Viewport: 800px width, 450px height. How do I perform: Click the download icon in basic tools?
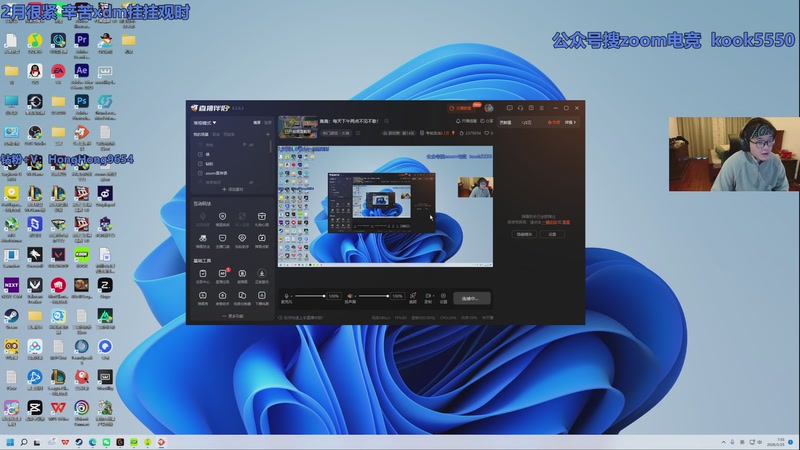point(261,273)
